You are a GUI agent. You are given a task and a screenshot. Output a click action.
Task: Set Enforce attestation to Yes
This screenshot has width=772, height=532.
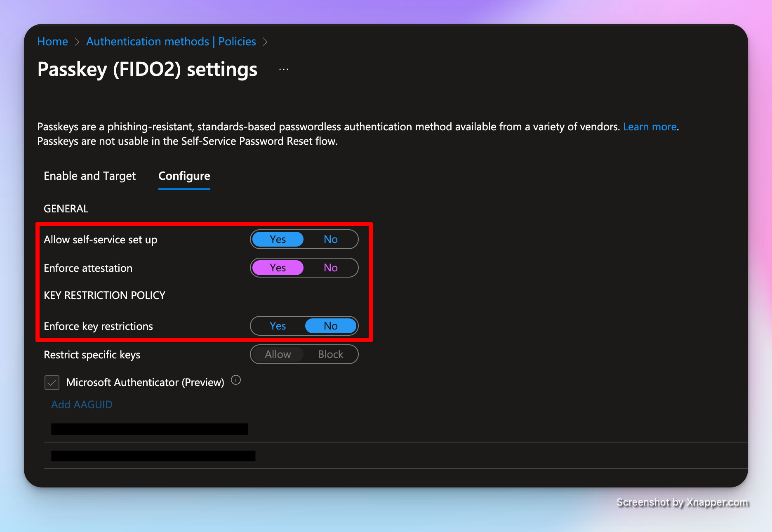pyautogui.click(x=278, y=268)
